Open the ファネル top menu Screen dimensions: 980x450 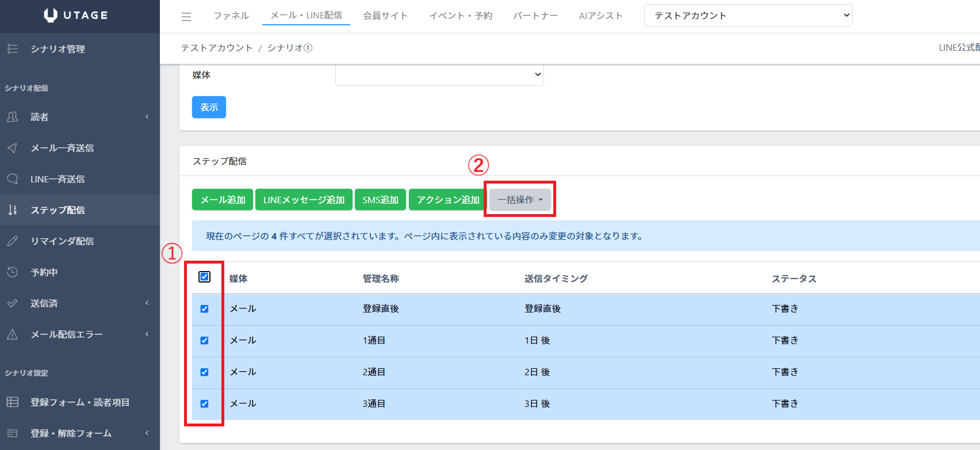point(231,16)
